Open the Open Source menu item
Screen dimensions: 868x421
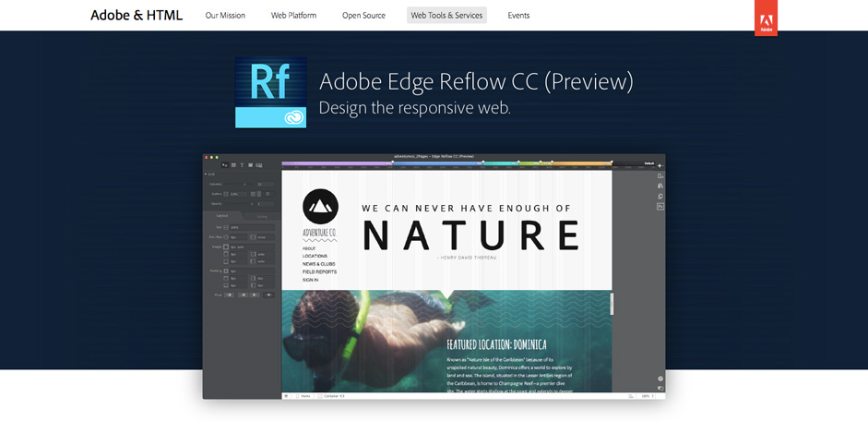pos(363,16)
